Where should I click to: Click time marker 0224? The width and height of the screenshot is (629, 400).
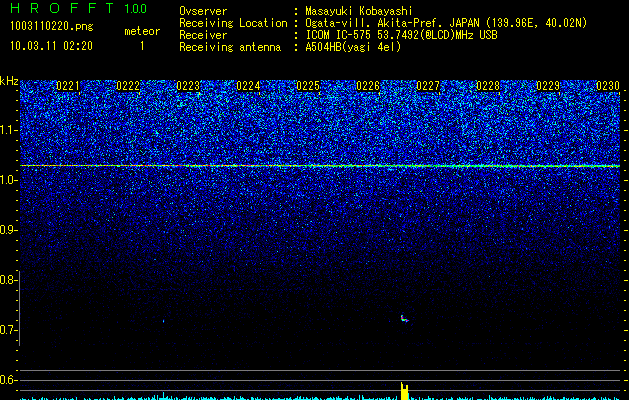248,86
